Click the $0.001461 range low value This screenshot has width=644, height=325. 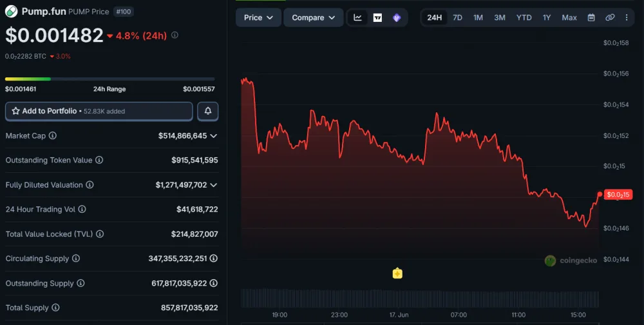click(x=21, y=89)
